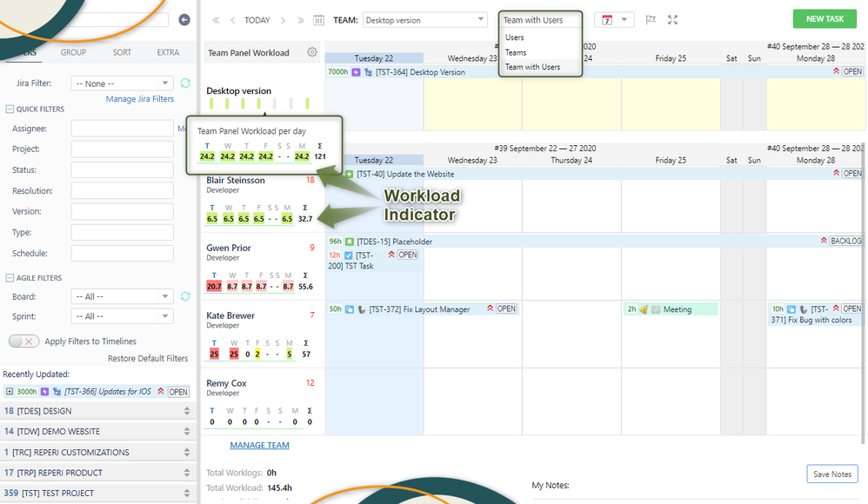
Task: Expand TST-366 Updates for IOS task
Action: tap(10, 392)
